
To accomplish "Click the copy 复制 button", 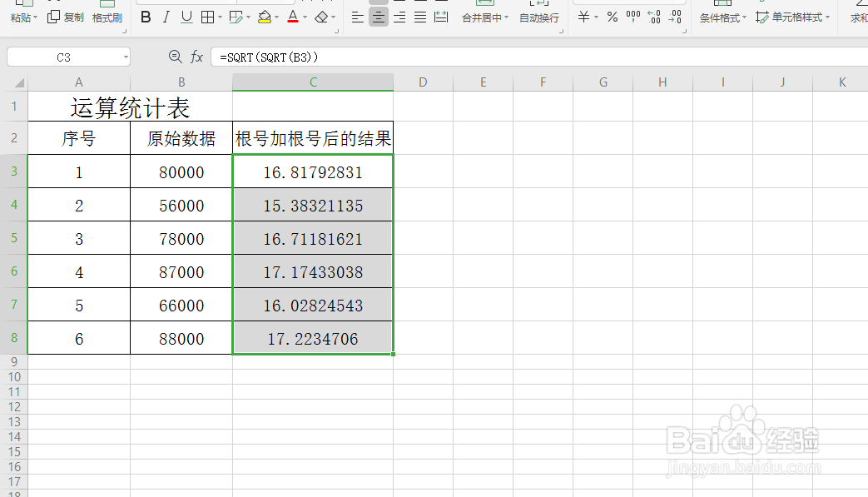I will click(x=65, y=17).
